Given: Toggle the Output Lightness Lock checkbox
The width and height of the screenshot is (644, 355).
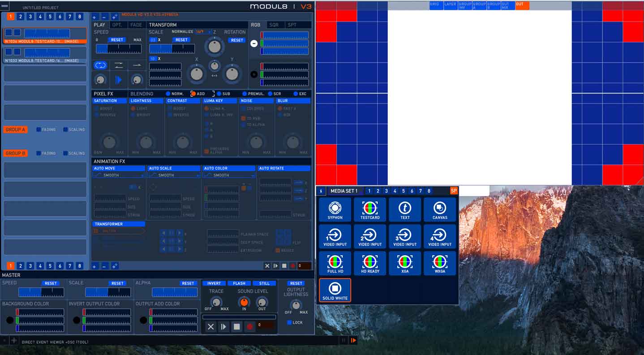Looking at the screenshot, I should pyautogui.click(x=289, y=322).
